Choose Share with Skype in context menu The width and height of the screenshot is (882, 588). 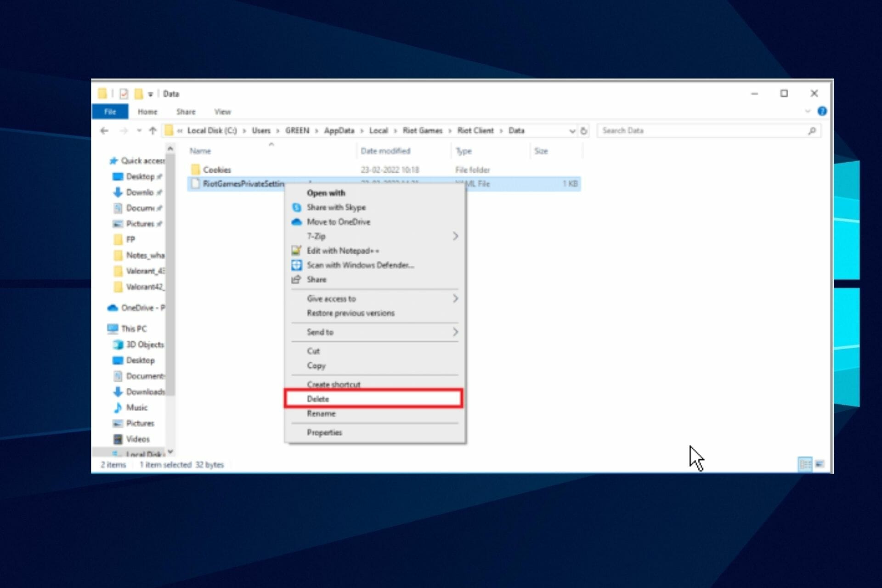tap(336, 207)
